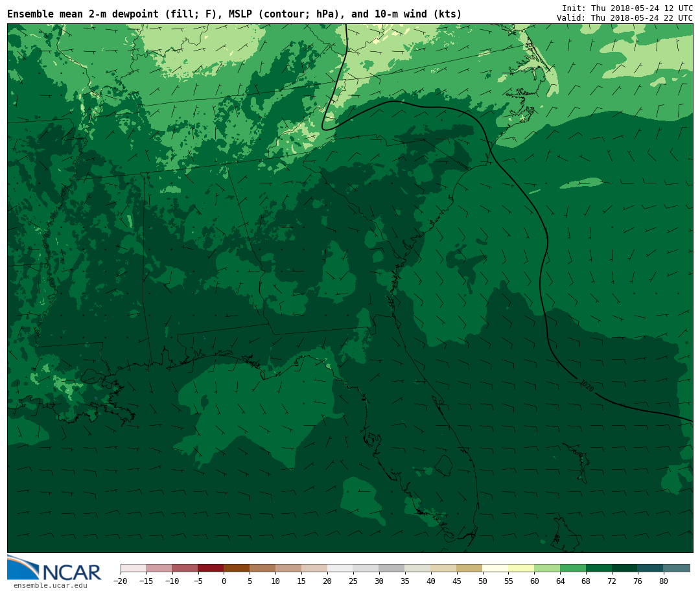Click the colorbar swatch between 15 and 20
This screenshot has height=593, width=700.
coord(314,568)
